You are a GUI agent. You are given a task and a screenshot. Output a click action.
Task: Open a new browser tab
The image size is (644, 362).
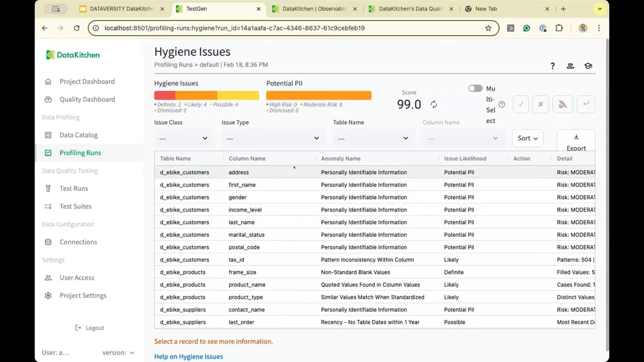coord(563,9)
